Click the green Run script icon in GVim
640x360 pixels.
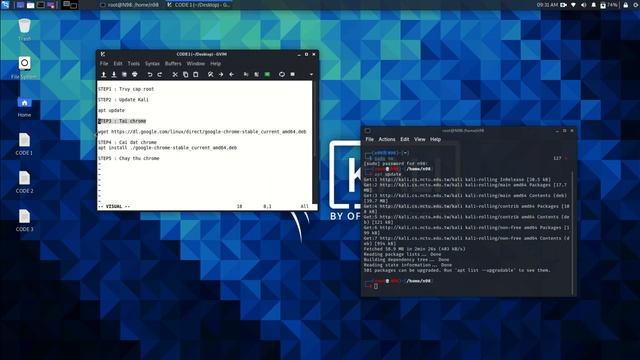tap(267, 74)
